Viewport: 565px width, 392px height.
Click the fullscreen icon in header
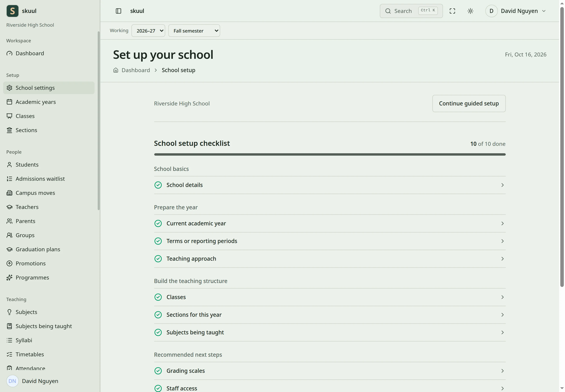[452, 11]
